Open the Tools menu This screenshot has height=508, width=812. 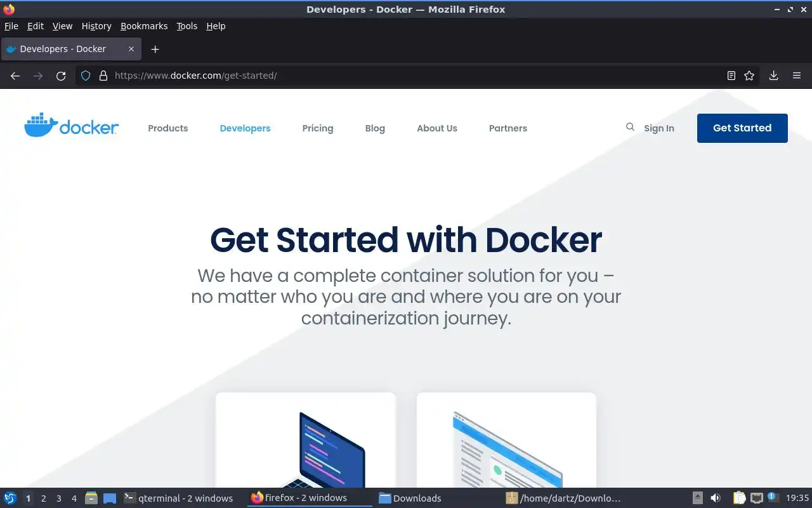187,26
